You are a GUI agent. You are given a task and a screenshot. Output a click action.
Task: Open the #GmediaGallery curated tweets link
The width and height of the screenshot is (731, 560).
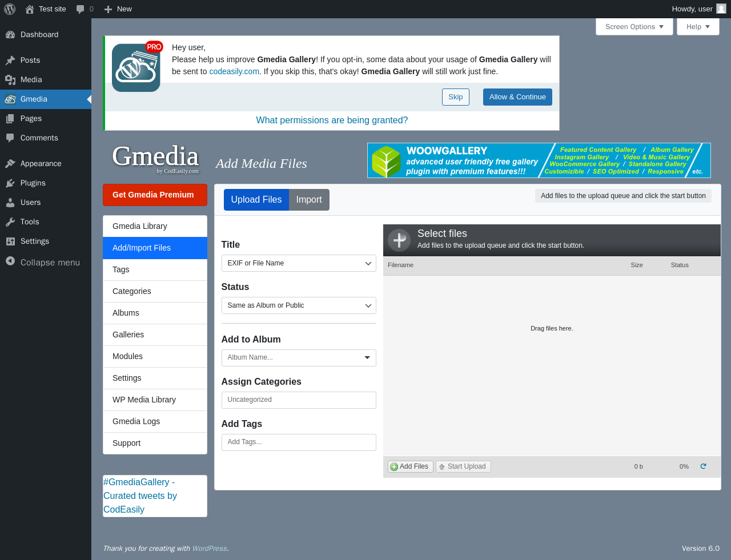[140, 496]
